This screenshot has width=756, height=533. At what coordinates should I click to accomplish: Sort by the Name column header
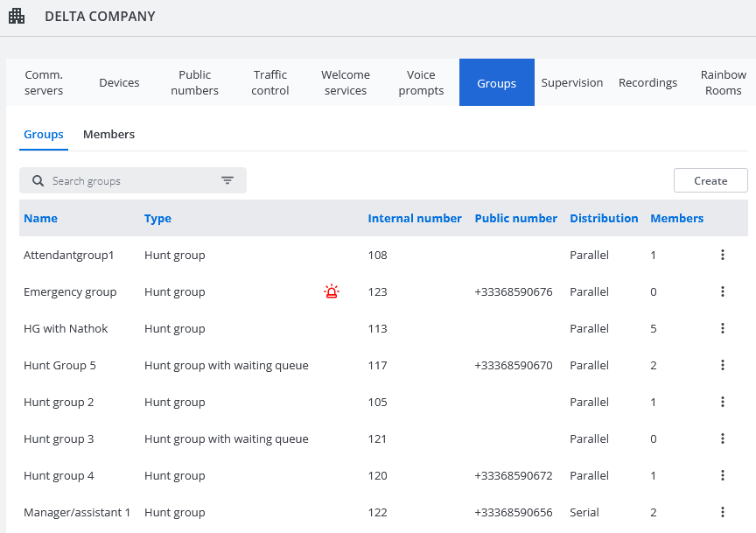[x=40, y=218]
